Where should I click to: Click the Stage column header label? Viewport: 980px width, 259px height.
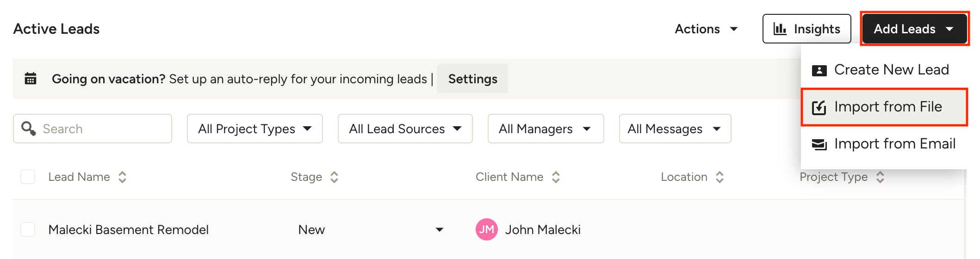point(306,177)
